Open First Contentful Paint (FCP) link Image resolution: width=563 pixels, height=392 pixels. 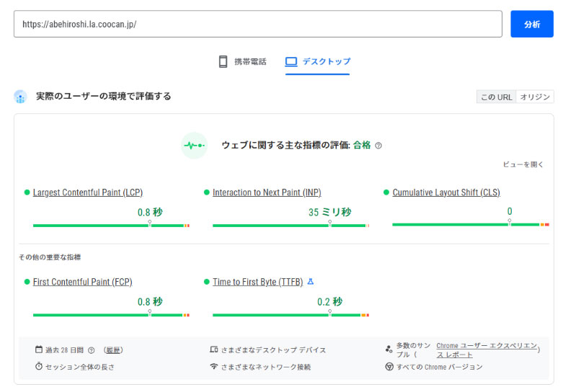tap(82, 282)
